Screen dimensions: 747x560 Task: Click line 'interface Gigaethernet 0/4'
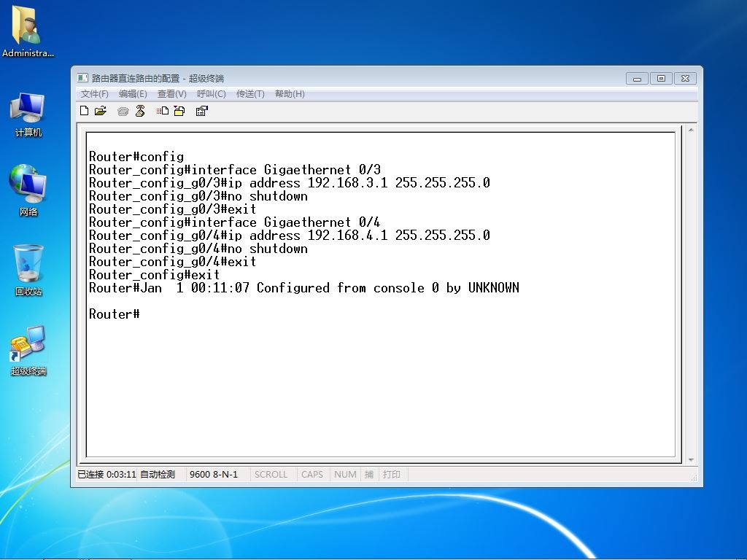(x=235, y=222)
